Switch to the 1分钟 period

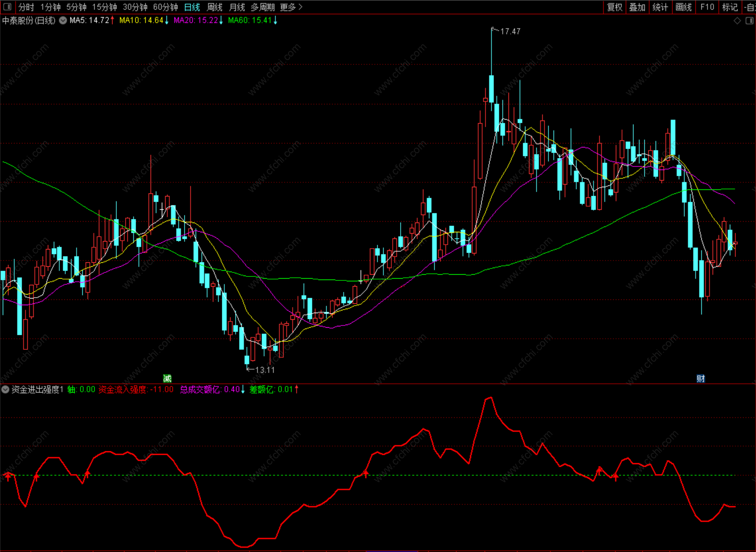pos(50,7)
